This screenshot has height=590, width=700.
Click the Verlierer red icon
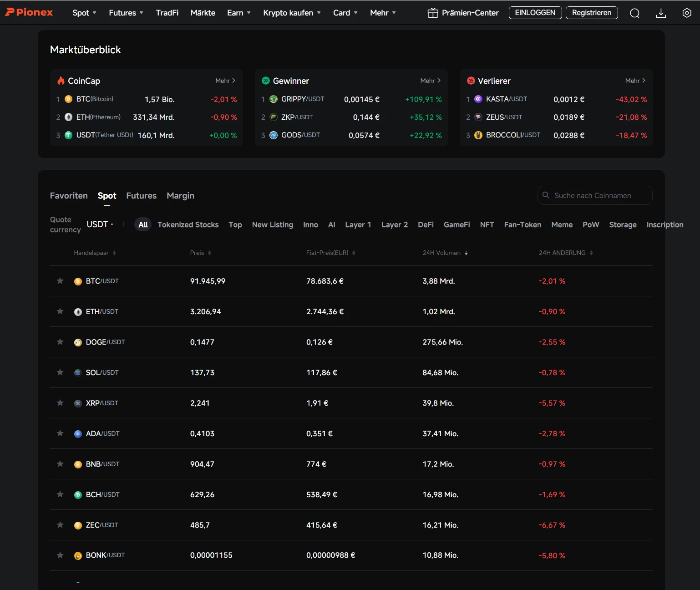pyautogui.click(x=471, y=81)
